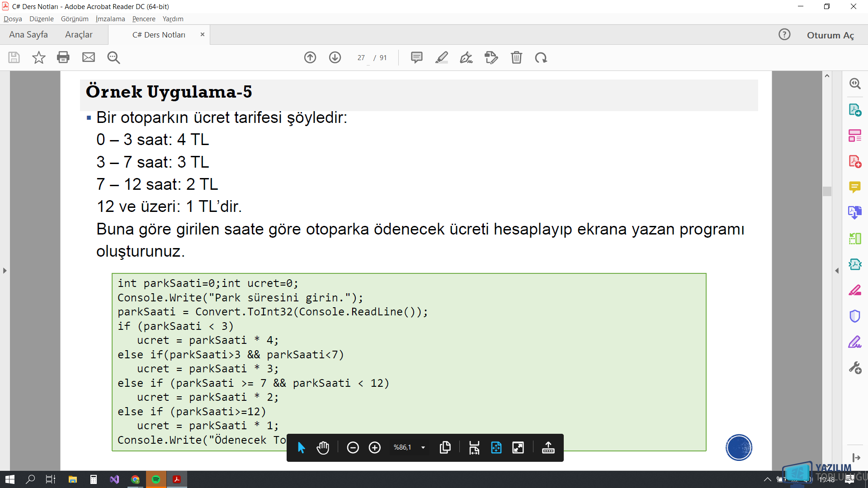Click the Save file icon

[14, 57]
